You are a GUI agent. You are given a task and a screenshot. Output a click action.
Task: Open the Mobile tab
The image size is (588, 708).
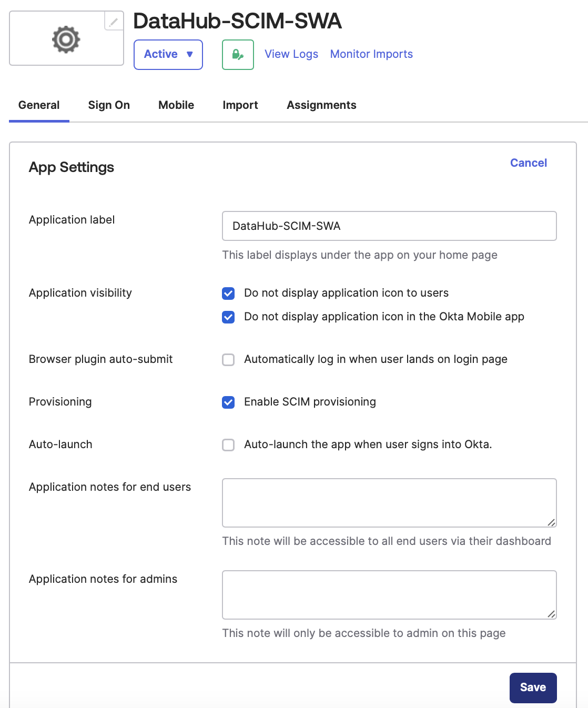(176, 105)
